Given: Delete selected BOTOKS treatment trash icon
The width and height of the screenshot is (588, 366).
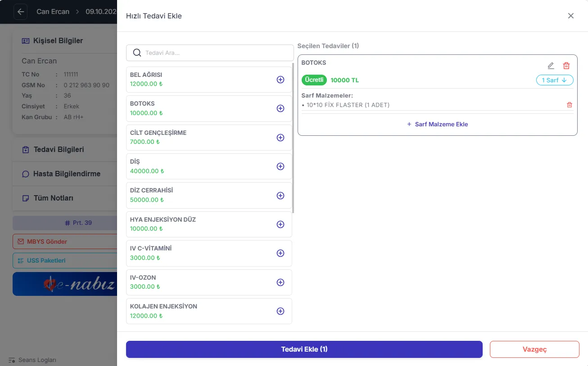Looking at the screenshot, I should tap(566, 66).
